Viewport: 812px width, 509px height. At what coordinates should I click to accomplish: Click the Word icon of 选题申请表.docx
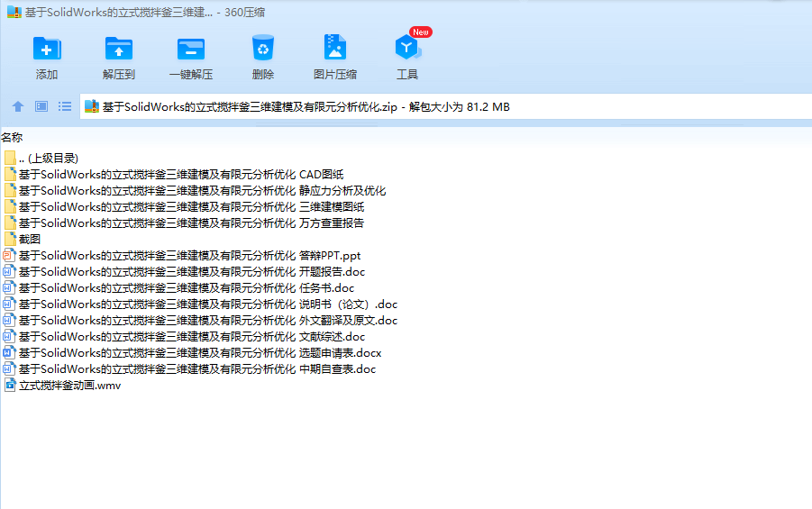pyautogui.click(x=9, y=352)
